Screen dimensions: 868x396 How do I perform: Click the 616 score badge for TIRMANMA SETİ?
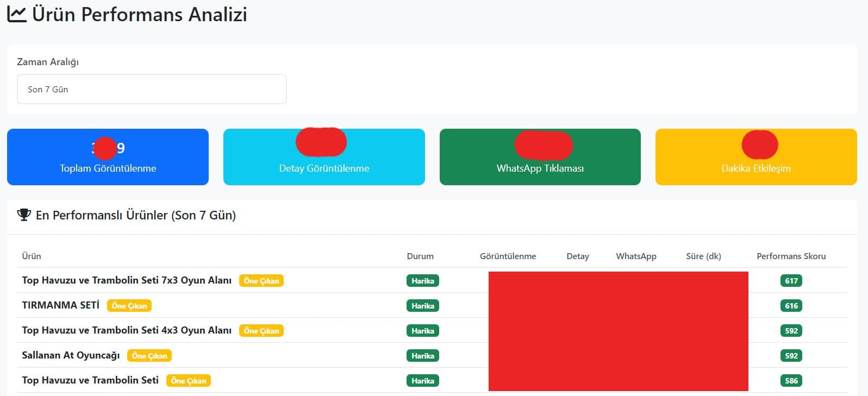[791, 306]
